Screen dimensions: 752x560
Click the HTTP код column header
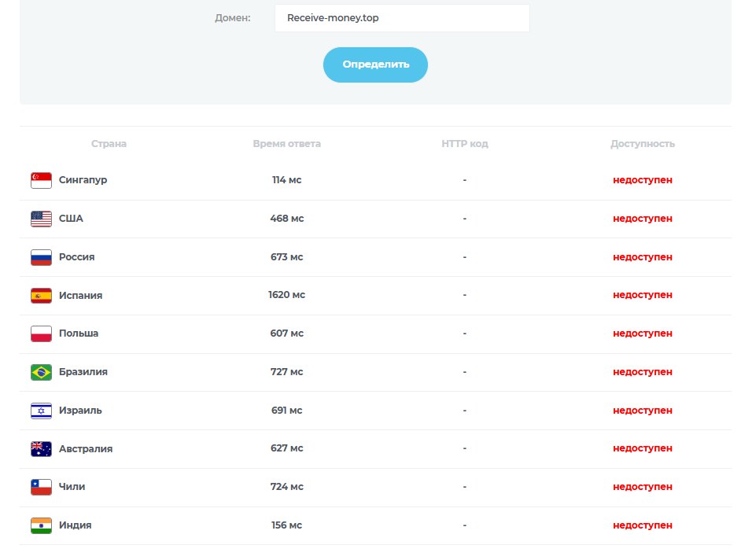point(465,144)
